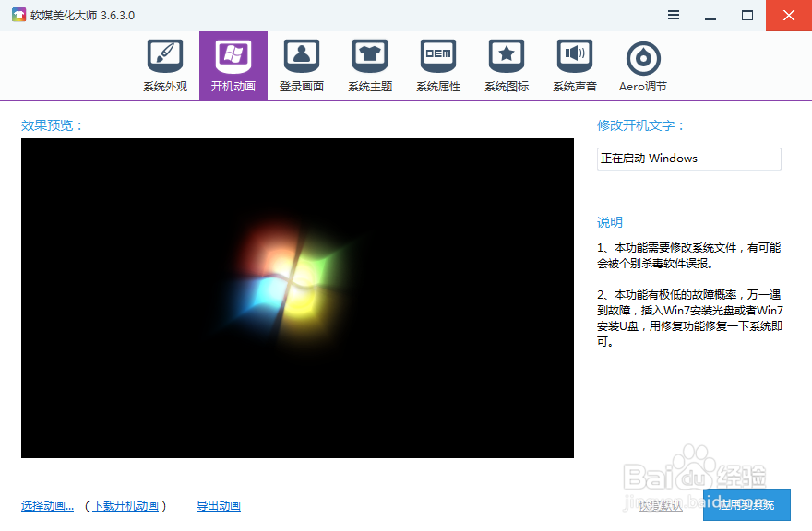Click the 软媒美化大师 logo in title bar

[18, 15]
